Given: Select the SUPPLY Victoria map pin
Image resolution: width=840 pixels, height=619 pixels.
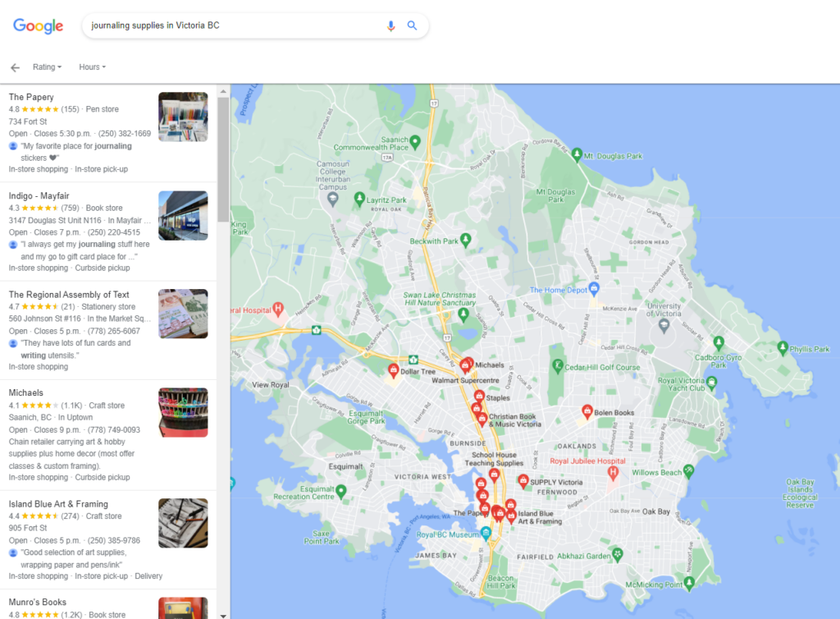Looking at the screenshot, I should coord(523,481).
